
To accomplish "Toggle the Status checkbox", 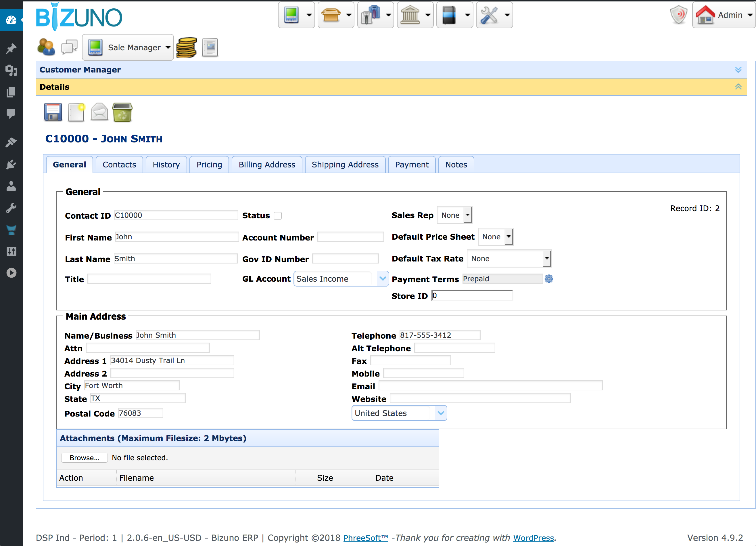I will click(x=278, y=216).
